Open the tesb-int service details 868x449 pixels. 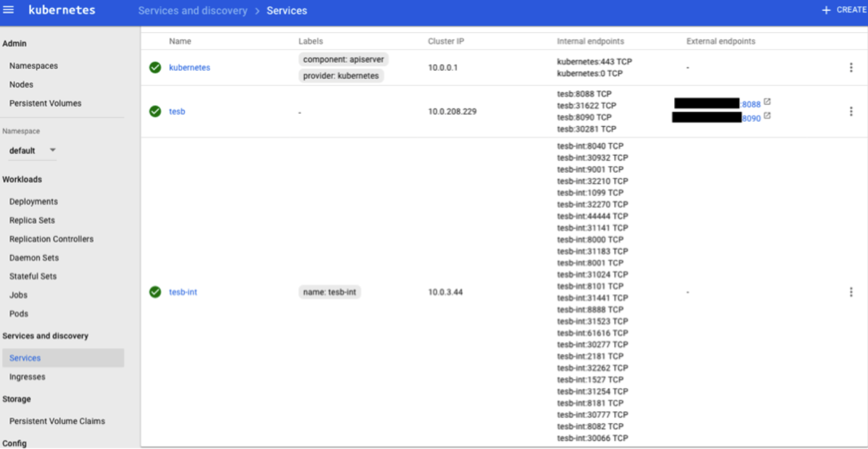[183, 292]
